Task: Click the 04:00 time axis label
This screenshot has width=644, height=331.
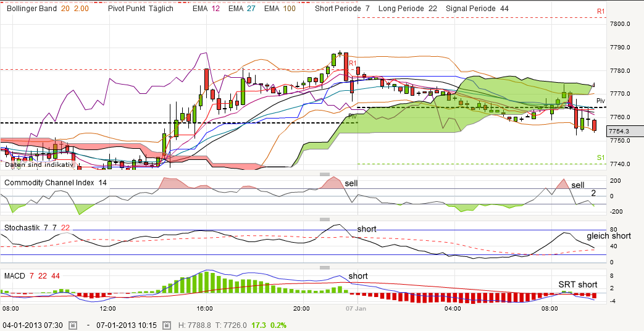Action: pos(452,308)
